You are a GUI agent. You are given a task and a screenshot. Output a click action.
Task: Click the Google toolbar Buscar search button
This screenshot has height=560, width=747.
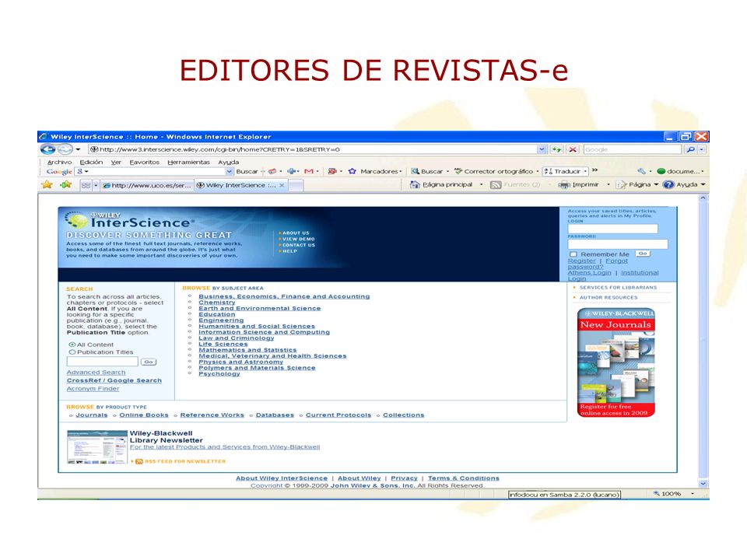point(247,171)
